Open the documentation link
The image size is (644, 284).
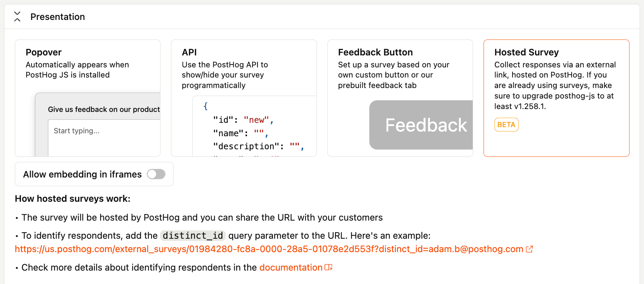pyautogui.click(x=291, y=267)
